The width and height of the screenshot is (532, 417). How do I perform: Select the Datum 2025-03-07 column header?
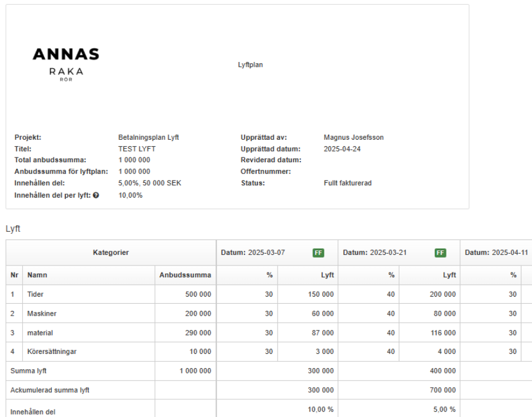(x=253, y=252)
